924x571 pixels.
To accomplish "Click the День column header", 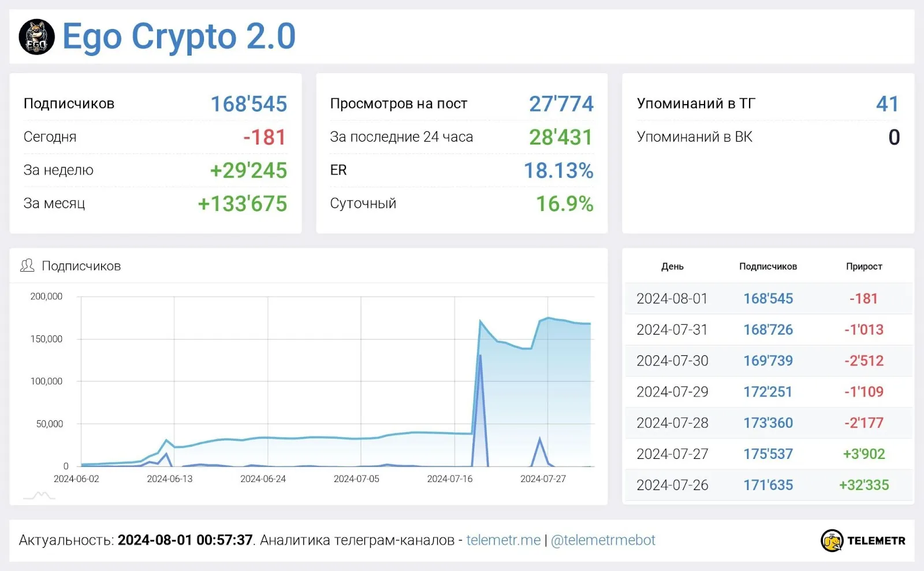I will (x=672, y=266).
